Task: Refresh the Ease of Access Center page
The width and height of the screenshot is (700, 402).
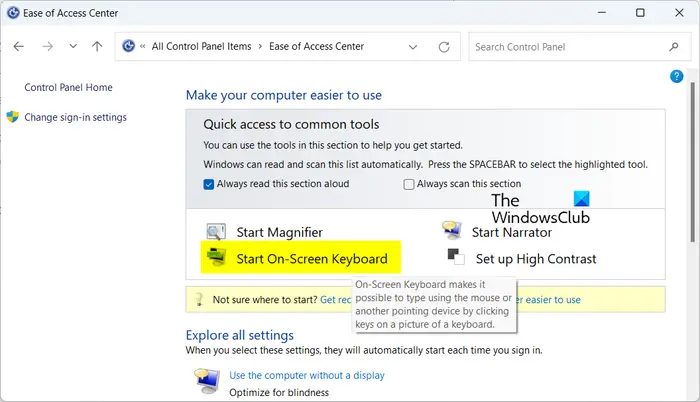Action: pos(444,47)
